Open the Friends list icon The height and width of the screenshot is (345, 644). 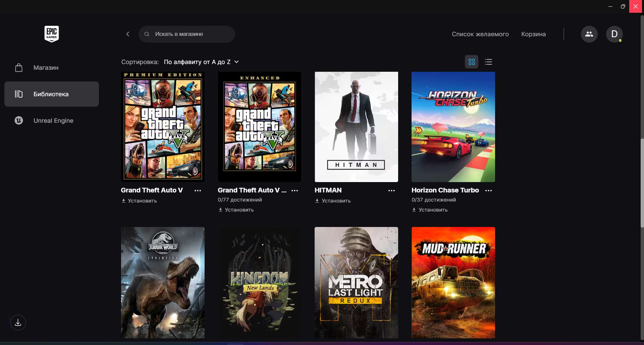pyautogui.click(x=589, y=34)
